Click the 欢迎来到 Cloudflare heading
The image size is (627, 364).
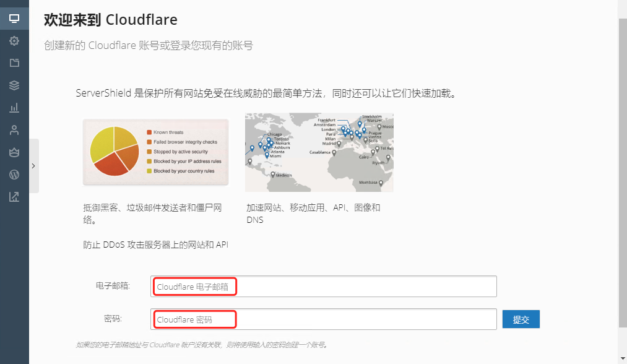111,20
